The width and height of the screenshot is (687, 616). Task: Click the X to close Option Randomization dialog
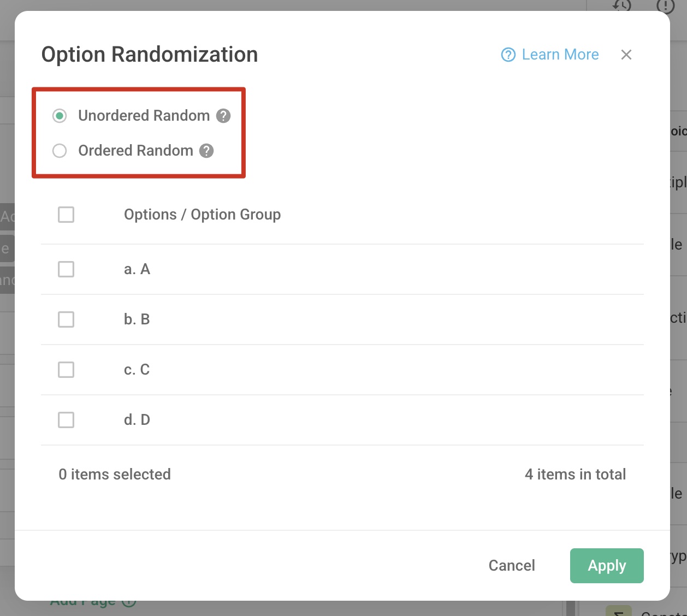(x=626, y=55)
